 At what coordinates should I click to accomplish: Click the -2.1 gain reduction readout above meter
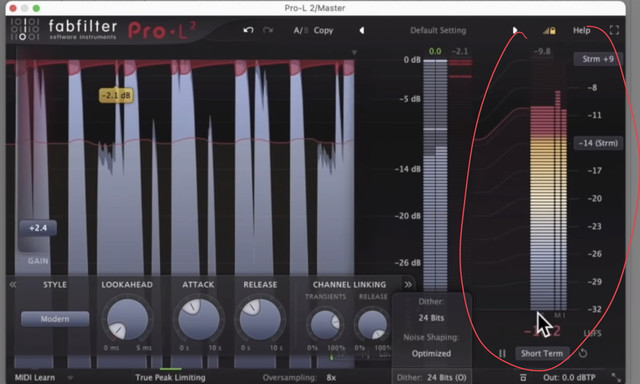(x=460, y=51)
